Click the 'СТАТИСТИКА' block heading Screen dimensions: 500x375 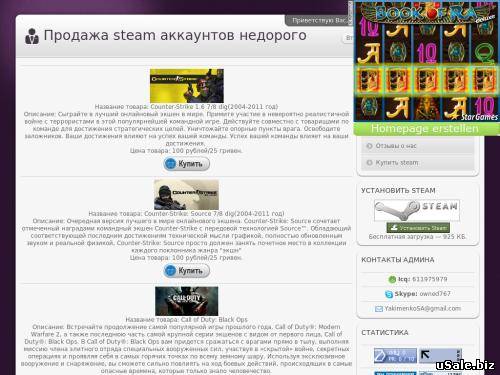[385, 333]
